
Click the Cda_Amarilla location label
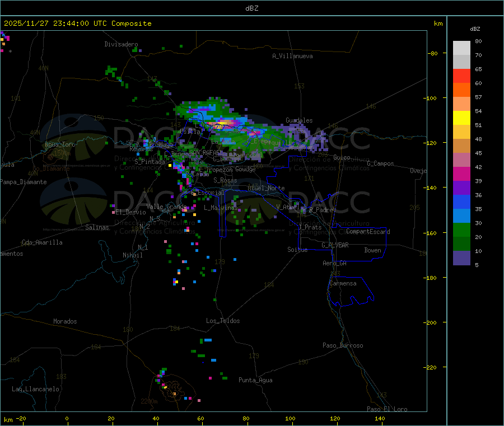point(42,242)
